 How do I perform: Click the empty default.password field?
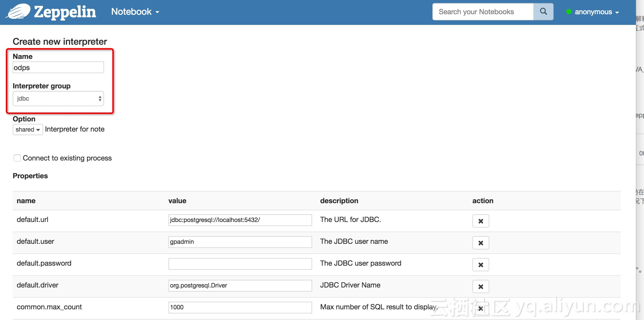pyautogui.click(x=240, y=264)
